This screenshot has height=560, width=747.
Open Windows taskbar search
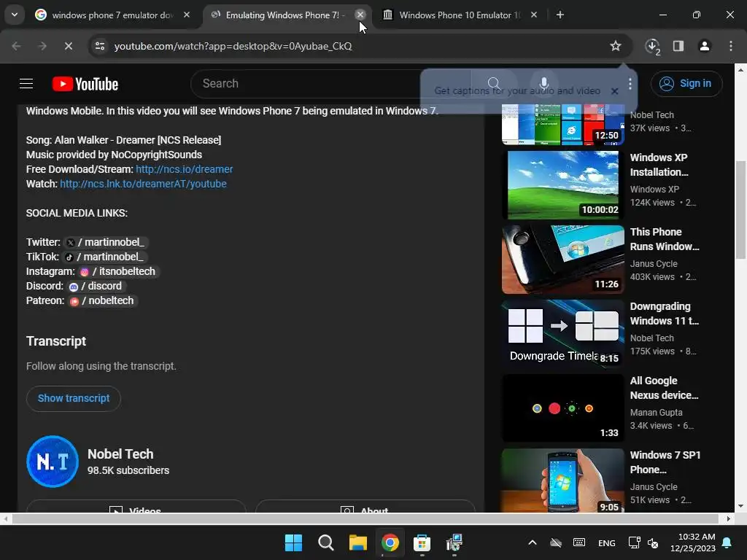(326, 542)
